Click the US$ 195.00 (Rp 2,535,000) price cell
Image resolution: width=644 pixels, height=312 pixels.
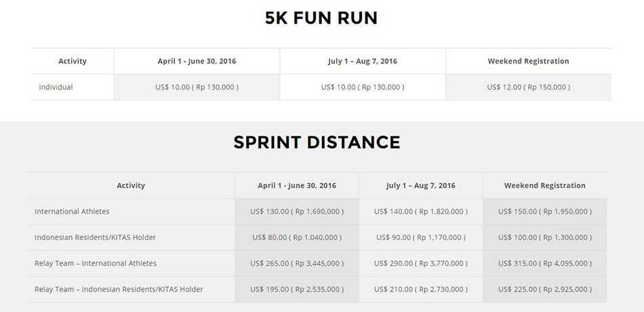(x=297, y=289)
